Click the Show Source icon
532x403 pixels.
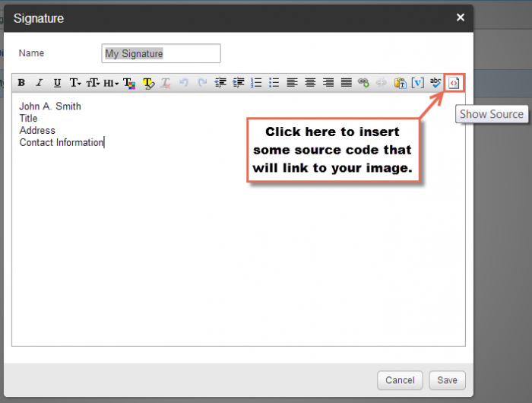(x=454, y=82)
